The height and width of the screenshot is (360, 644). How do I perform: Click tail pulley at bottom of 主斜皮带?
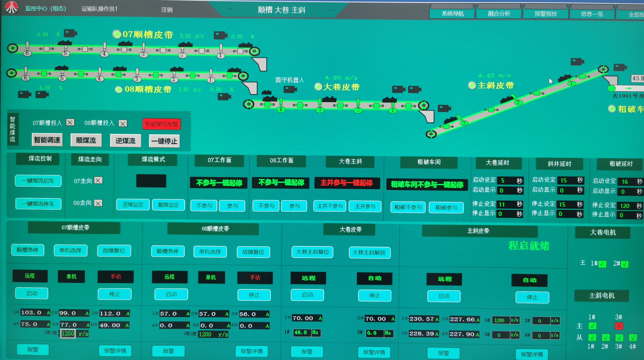point(431,134)
